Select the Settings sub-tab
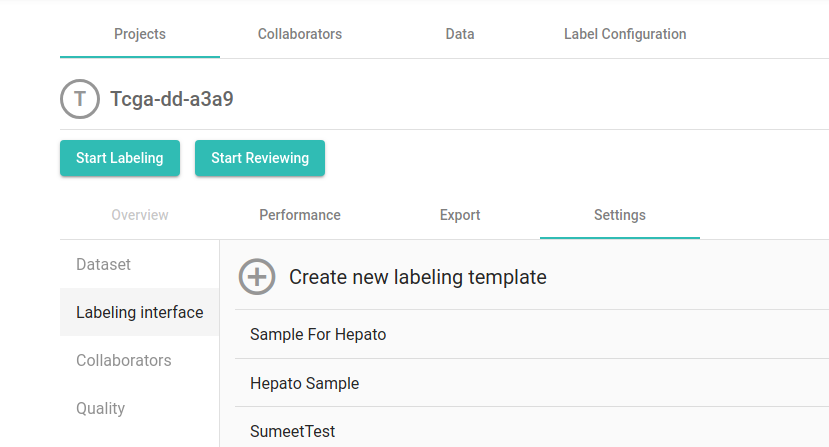829x447 pixels. (x=620, y=215)
